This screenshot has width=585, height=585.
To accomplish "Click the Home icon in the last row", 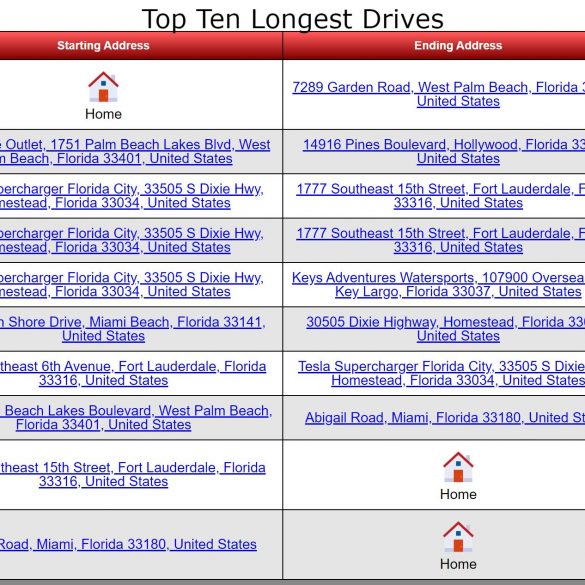I will coord(458,537).
